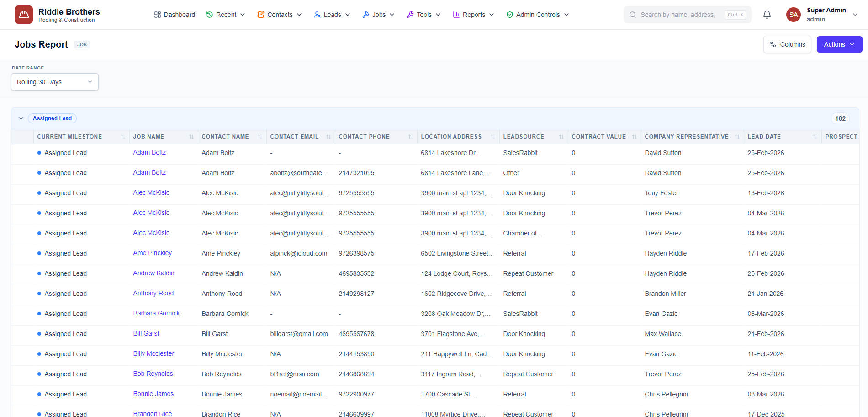The width and height of the screenshot is (868, 417).
Task: Collapse the Assigned Lead group chevron
Action: [21, 118]
